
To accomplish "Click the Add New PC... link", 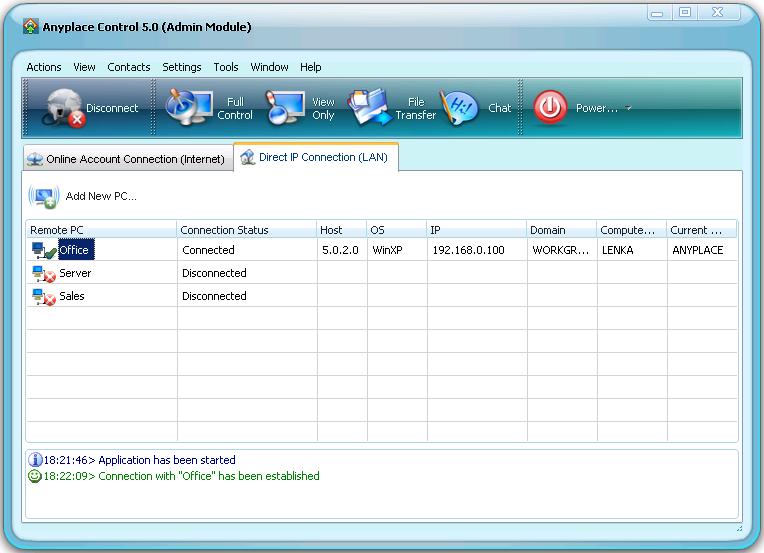I will (101, 196).
